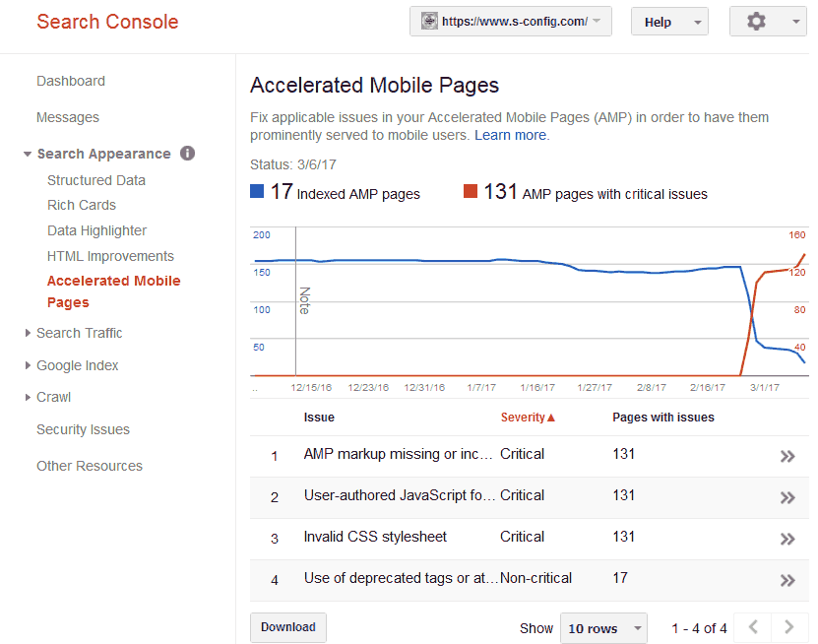Open Data Highlighter
The width and height of the screenshot is (818, 644).
[97, 230]
